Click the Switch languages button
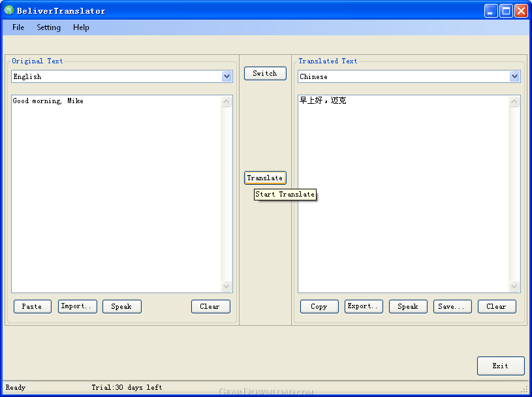Image resolution: width=532 pixels, height=397 pixels. pyautogui.click(x=265, y=73)
